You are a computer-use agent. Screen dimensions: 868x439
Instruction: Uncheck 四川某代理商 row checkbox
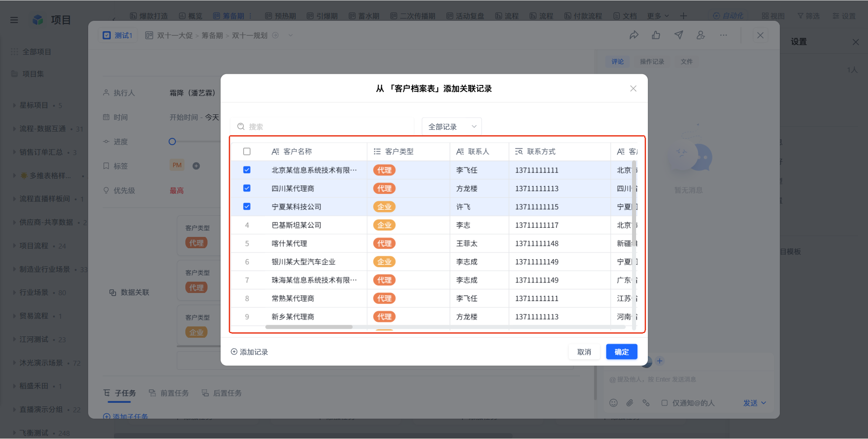[x=247, y=188]
